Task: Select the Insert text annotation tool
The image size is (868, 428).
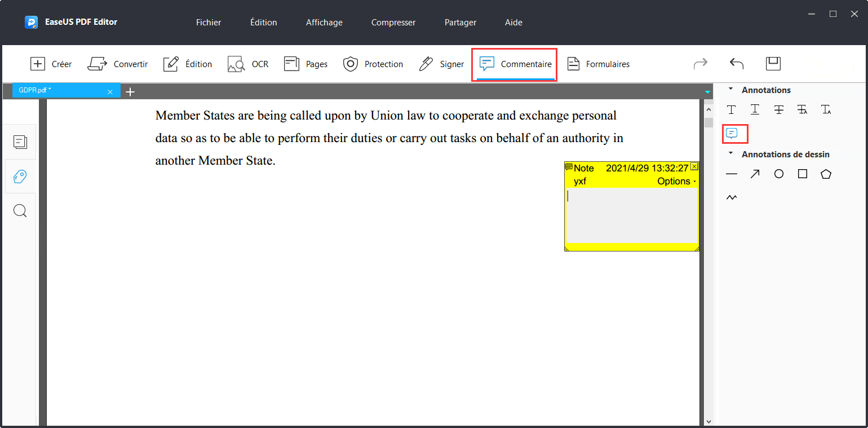Action: (x=826, y=110)
